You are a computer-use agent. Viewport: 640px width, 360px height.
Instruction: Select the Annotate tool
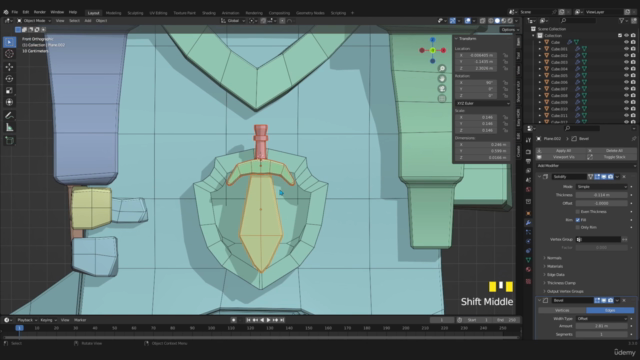tap(9, 116)
